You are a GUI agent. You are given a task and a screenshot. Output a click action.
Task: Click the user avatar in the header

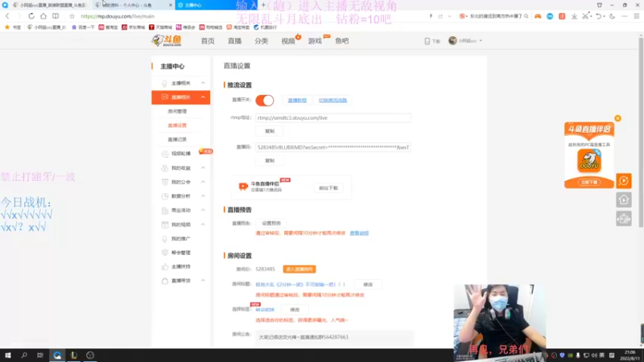click(452, 41)
